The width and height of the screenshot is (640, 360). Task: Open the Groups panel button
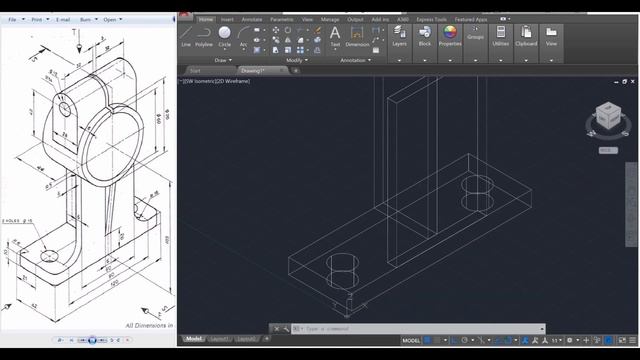tap(476, 33)
